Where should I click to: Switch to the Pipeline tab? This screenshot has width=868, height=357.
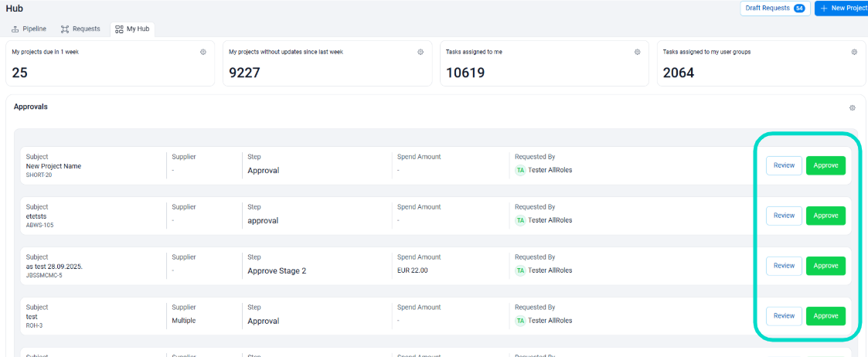(x=29, y=29)
